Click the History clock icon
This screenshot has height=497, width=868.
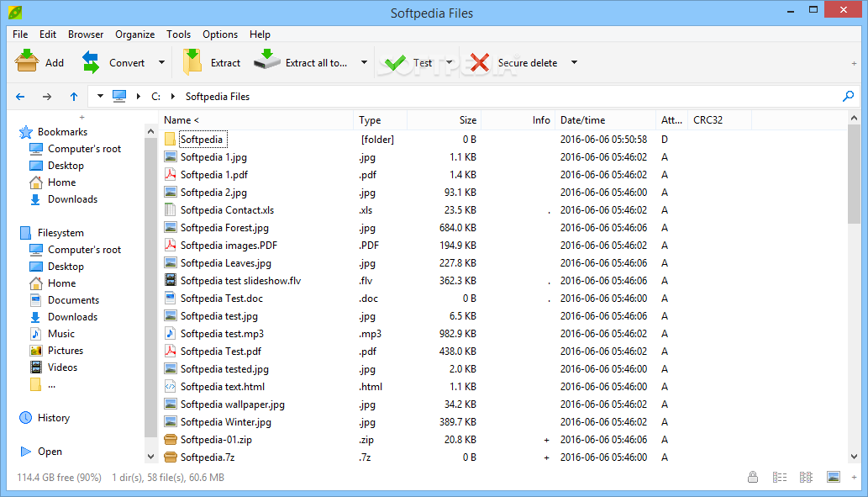click(x=25, y=418)
